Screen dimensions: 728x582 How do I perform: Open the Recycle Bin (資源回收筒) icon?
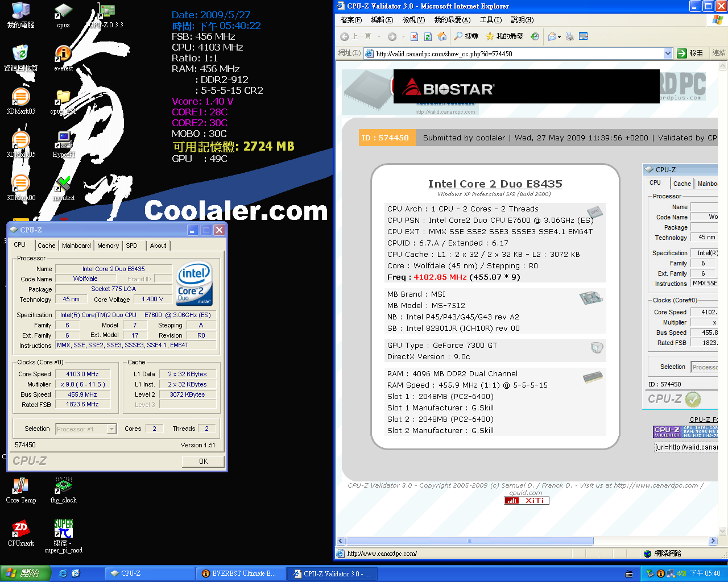tap(21, 58)
